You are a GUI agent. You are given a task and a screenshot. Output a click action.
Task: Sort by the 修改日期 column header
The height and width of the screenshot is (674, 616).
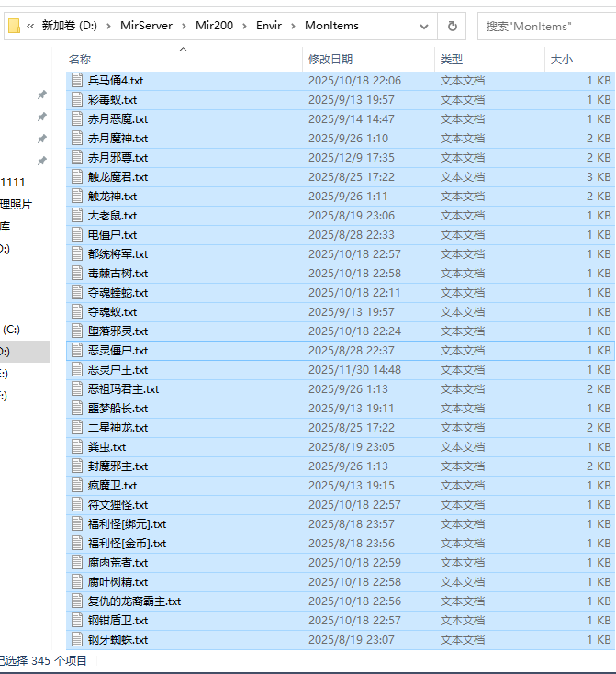point(330,60)
